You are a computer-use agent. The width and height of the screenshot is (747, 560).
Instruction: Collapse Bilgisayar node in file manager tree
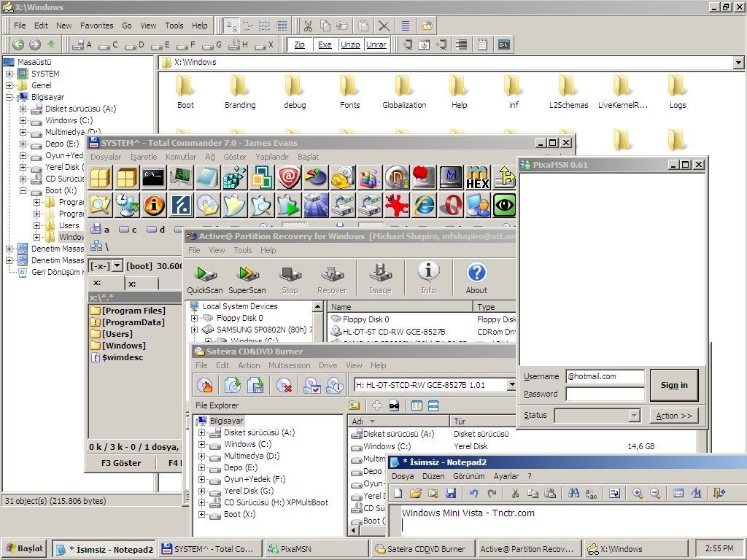9,97
